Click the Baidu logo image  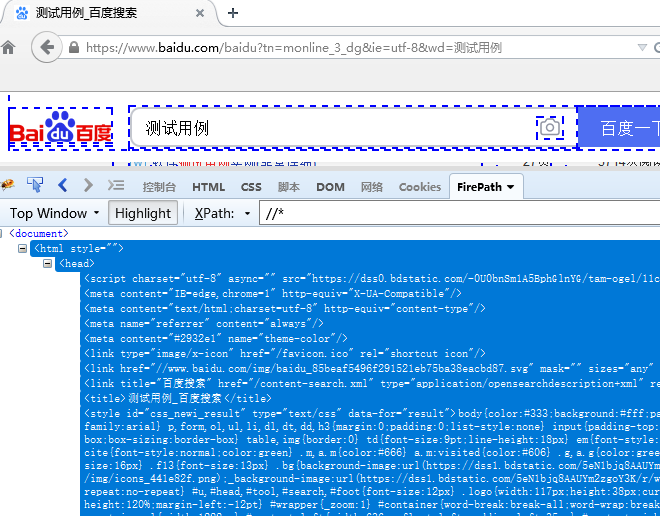pyautogui.click(x=61, y=128)
